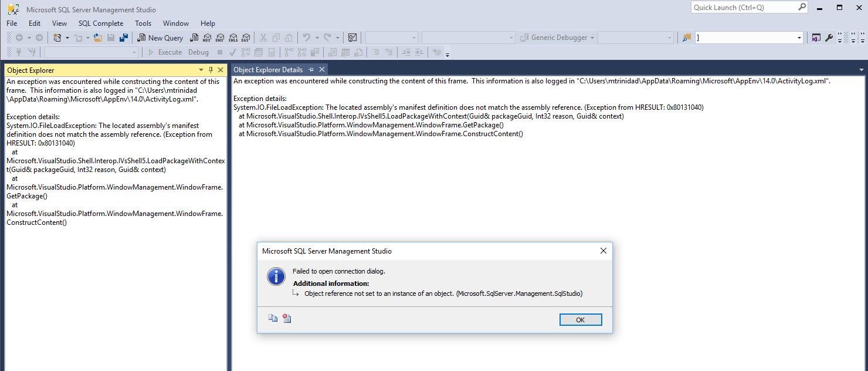This screenshot has width=868, height=371.
Task: Close the Object Explorer panel
Action: [221, 70]
